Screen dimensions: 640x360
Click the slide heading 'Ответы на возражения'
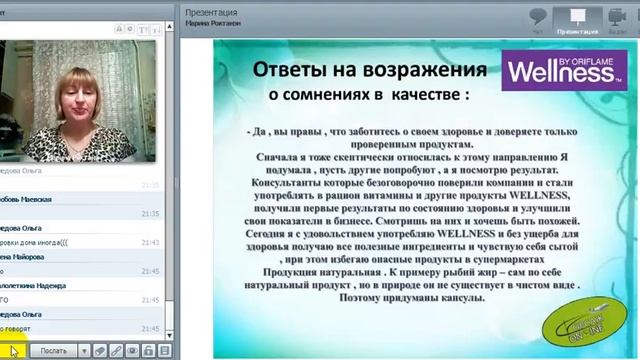click(370, 69)
